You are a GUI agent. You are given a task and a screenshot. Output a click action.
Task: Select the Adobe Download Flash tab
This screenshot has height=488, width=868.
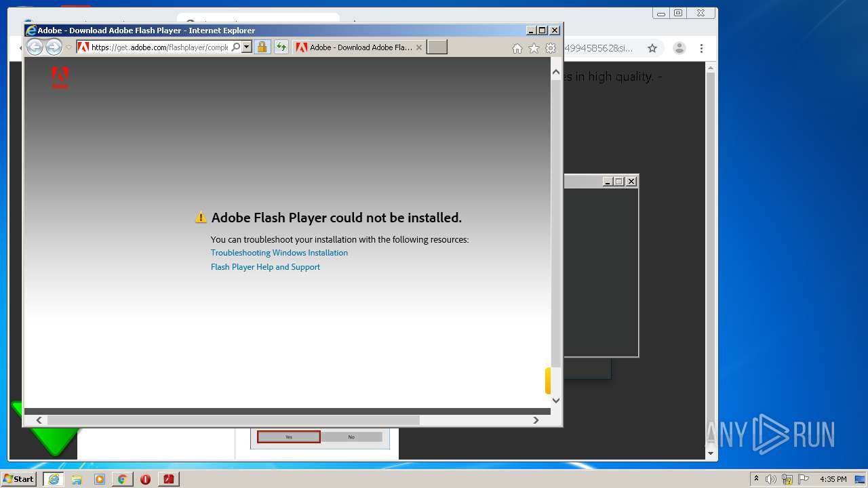click(359, 47)
